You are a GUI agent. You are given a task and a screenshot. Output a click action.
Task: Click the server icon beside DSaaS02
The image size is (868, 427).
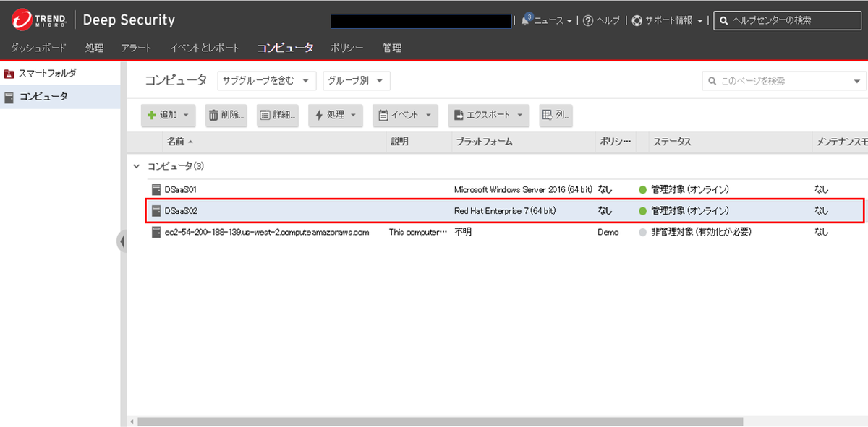coord(156,211)
